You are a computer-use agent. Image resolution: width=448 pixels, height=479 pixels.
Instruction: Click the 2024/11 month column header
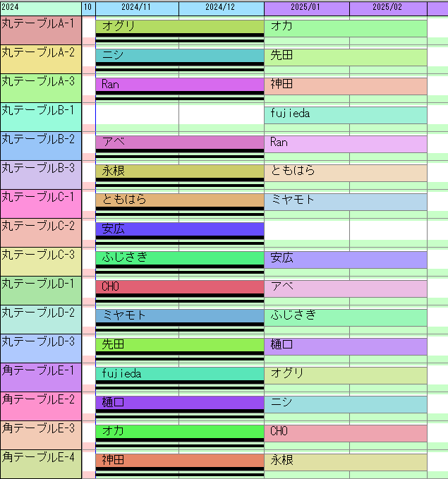[136, 7]
